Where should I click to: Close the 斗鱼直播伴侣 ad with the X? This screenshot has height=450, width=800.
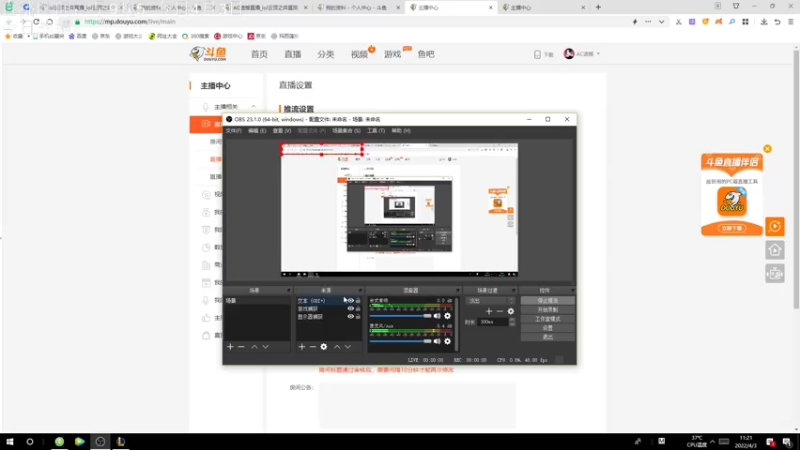(x=767, y=149)
